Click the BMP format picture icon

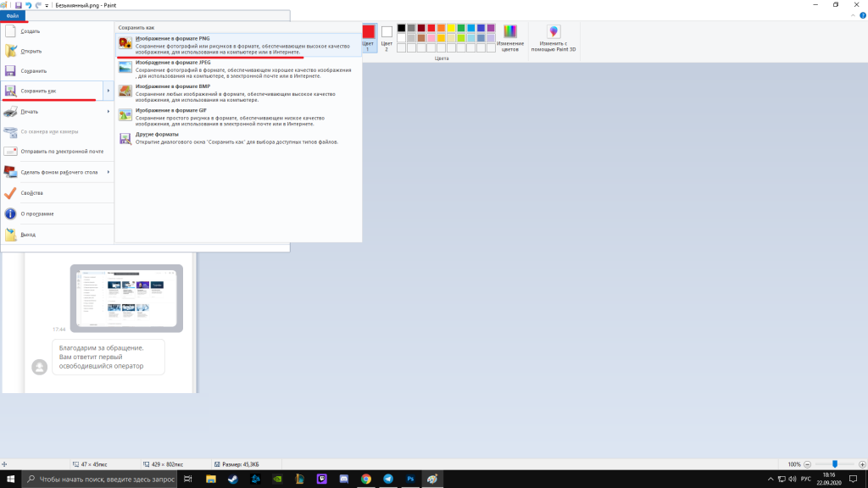125,91
